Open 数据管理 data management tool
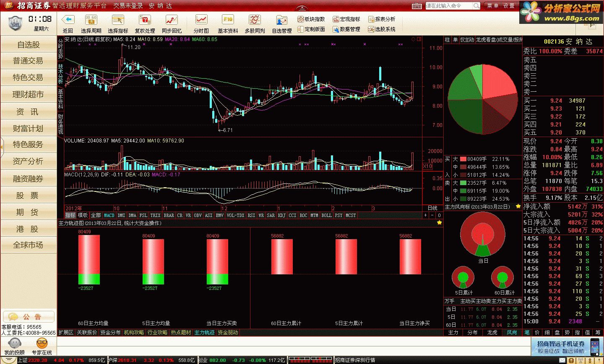This screenshot has width=604, height=364. [346, 29]
